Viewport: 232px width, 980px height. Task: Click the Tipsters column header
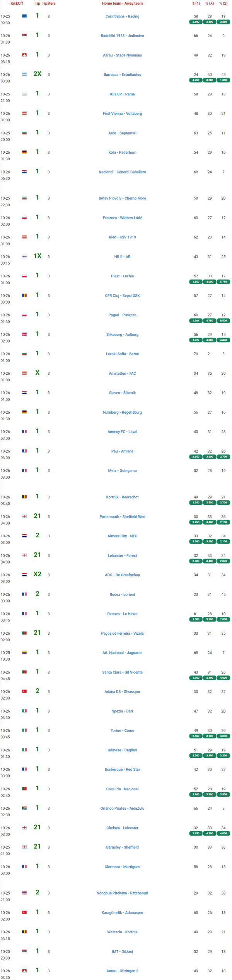(49, 3)
